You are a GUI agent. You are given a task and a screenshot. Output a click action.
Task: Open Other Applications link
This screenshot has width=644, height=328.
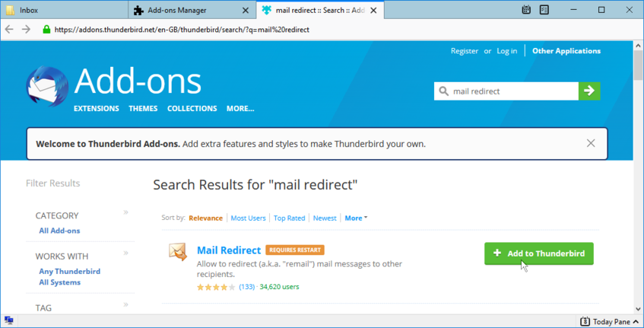tap(566, 51)
